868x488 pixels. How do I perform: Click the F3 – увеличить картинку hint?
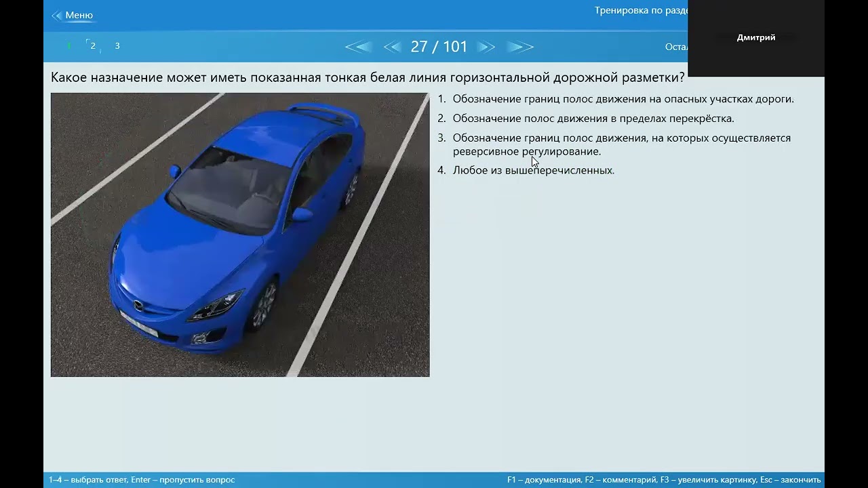coord(708,480)
